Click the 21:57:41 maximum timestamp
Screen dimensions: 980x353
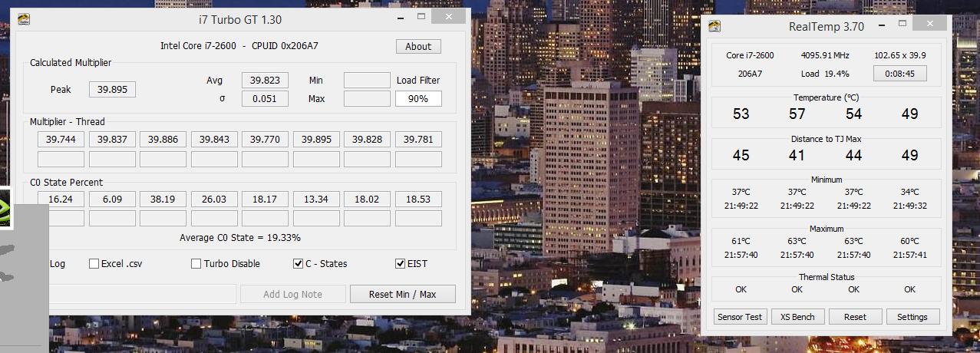(909, 255)
